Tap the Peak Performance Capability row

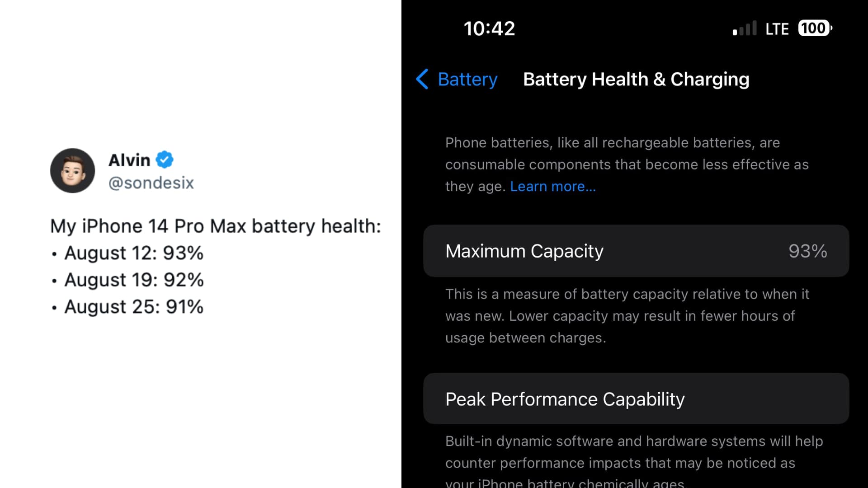point(636,399)
